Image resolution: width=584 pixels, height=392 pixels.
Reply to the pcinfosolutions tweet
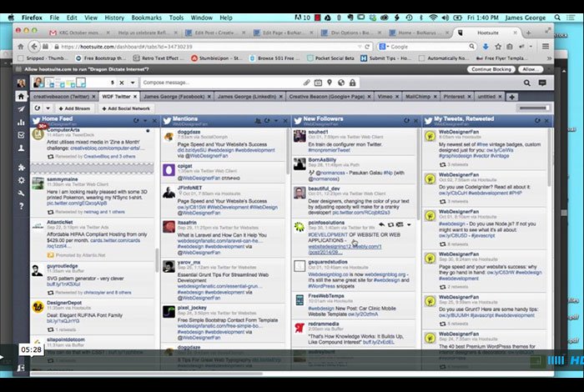(x=382, y=224)
